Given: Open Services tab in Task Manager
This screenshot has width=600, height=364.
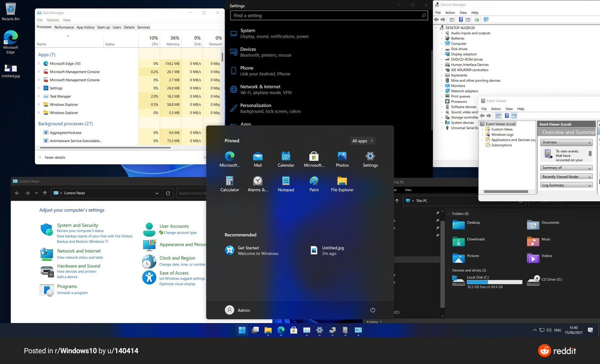Looking at the screenshot, I should [x=143, y=27].
